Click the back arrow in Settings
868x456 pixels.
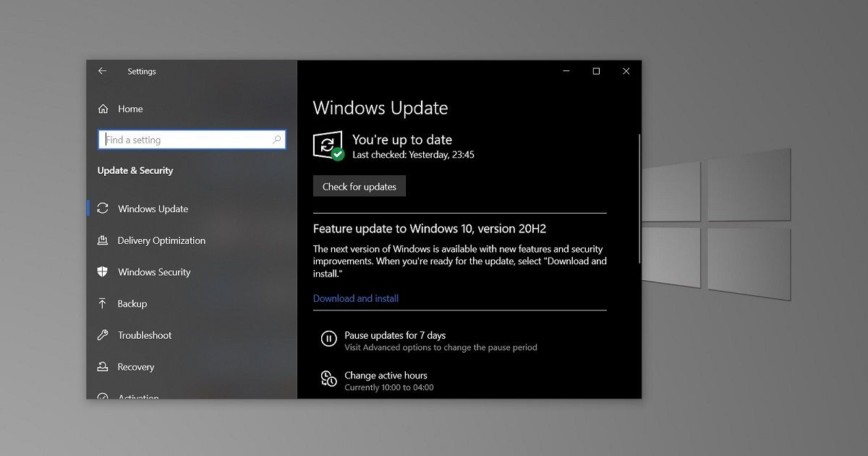[x=102, y=71]
